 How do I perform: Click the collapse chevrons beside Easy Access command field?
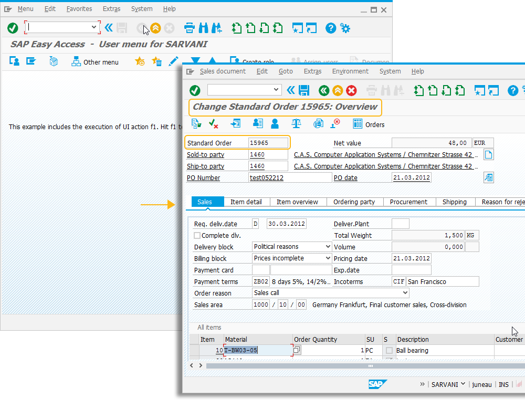109,27
